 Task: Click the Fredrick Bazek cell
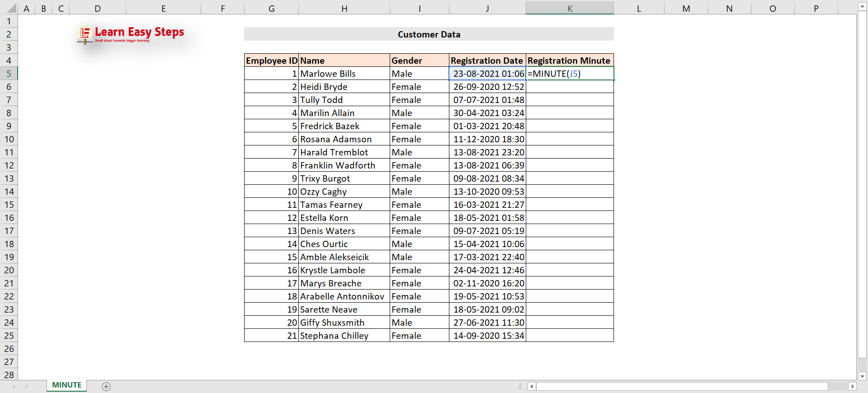click(344, 126)
